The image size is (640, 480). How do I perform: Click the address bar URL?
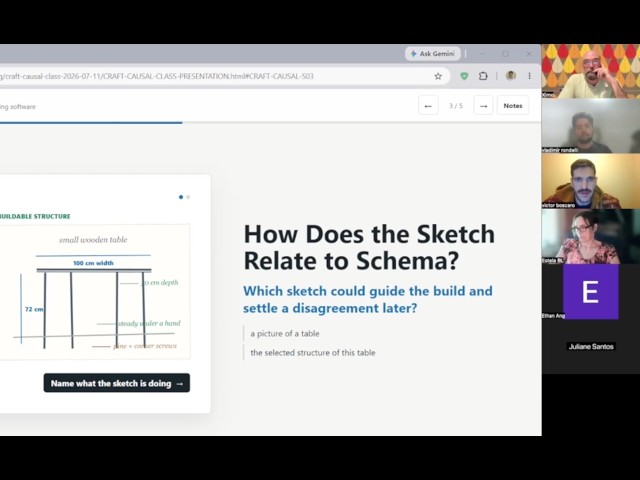157,76
